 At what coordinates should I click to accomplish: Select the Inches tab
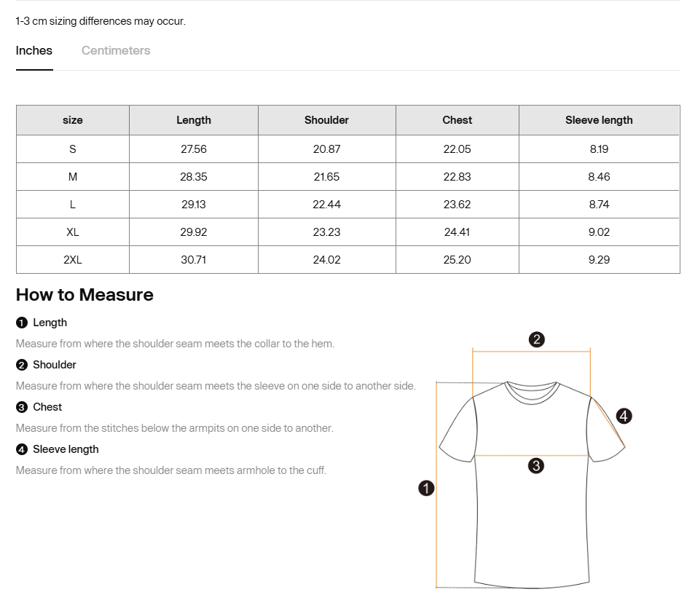tap(34, 50)
